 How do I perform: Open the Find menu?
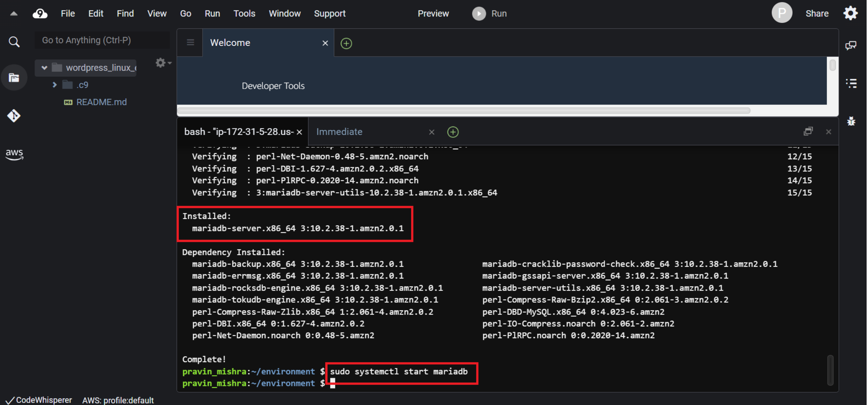point(125,13)
